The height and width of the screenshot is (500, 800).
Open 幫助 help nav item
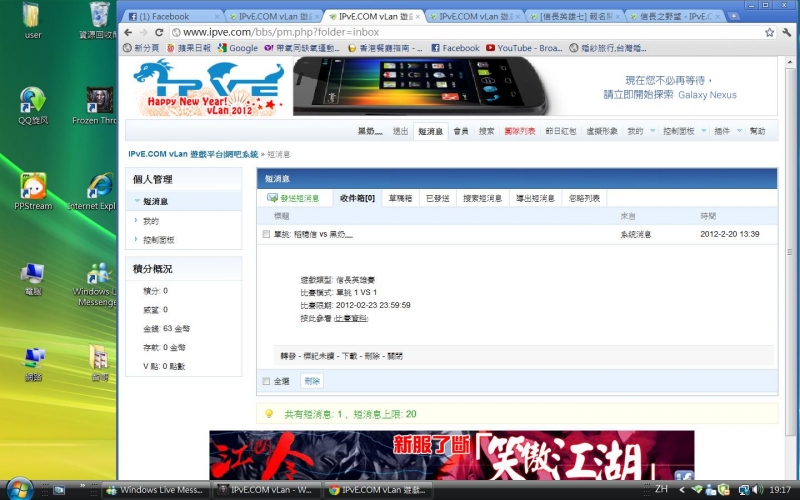click(757, 131)
